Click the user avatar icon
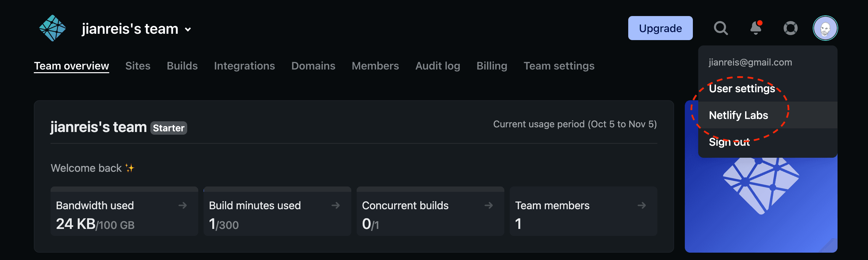Screen dimensions: 868x260 [x=825, y=28]
